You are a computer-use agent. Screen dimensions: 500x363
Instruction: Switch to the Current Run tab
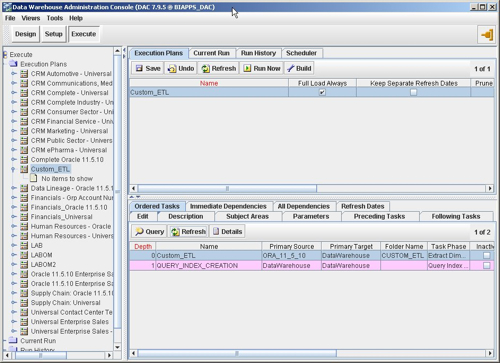212,53
